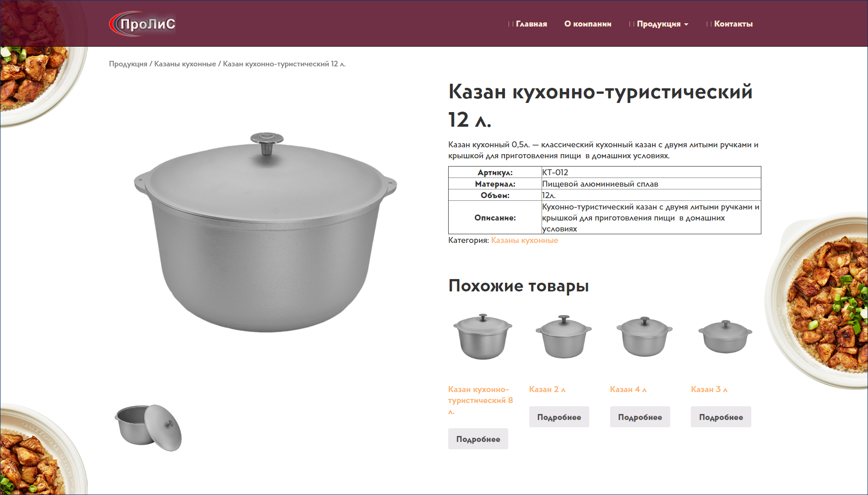Select the open-lid kazan gallery thumbnail
Screen dimensions: 868x495
coord(148,428)
